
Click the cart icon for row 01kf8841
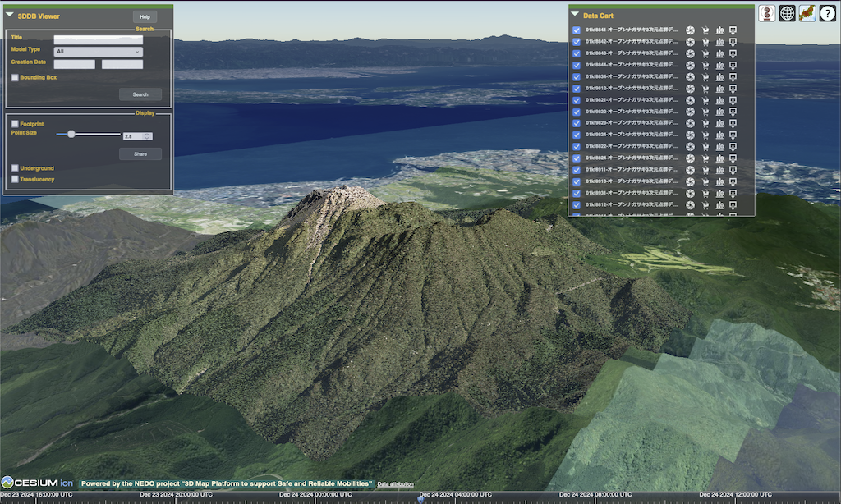click(x=705, y=30)
